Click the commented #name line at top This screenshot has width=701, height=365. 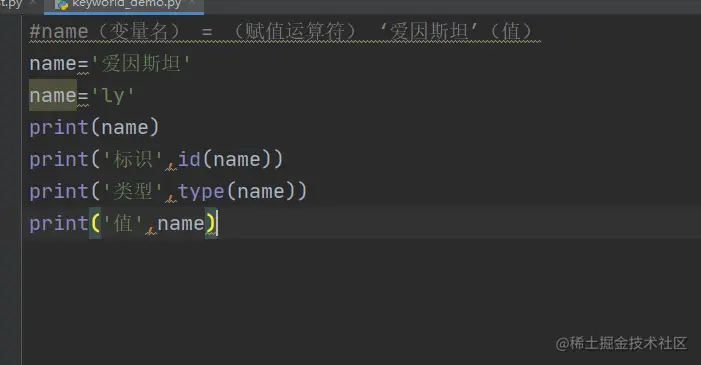285,31
